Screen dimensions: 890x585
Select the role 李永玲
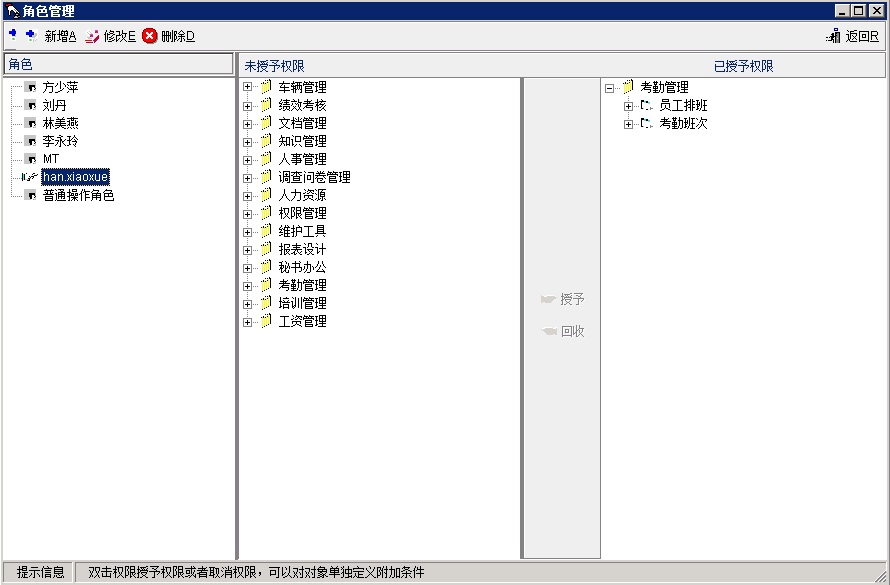pos(61,141)
